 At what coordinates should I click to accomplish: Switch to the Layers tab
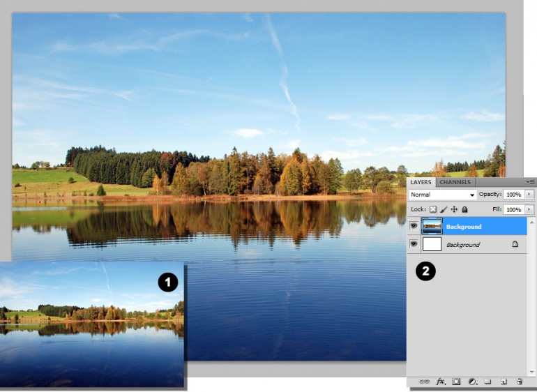421,182
